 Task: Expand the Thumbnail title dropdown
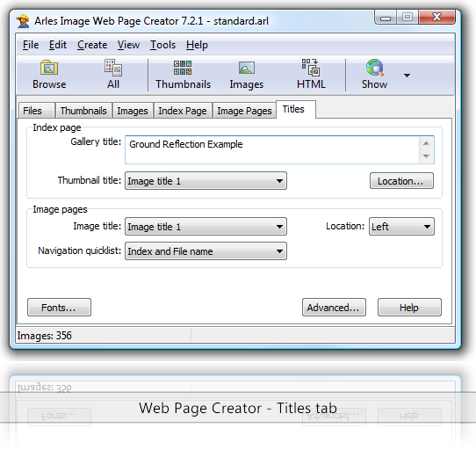pyautogui.click(x=206, y=181)
